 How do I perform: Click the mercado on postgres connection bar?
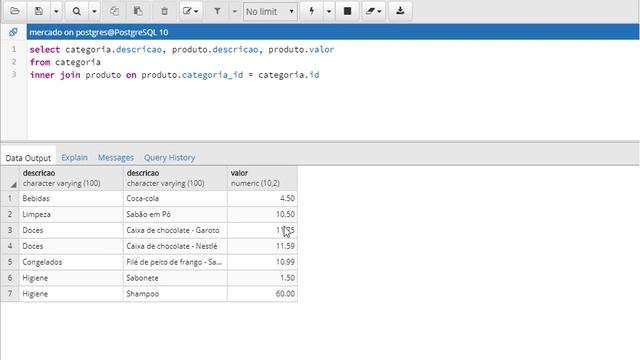pyautogui.click(x=333, y=32)
